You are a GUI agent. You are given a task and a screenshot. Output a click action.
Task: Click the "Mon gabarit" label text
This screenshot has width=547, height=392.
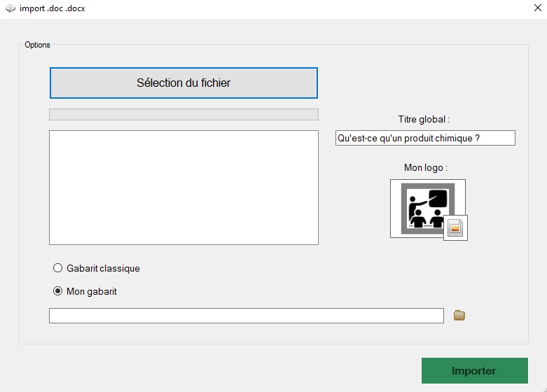click(x=91, y=291)
